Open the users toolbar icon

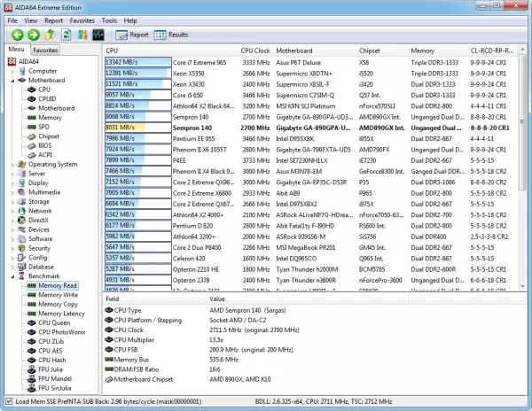coord(82,35)
